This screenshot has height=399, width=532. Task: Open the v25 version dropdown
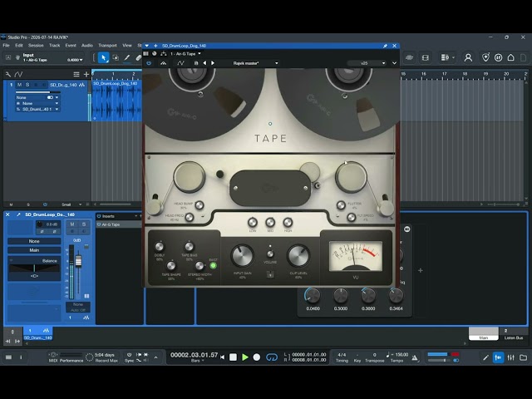367,63
